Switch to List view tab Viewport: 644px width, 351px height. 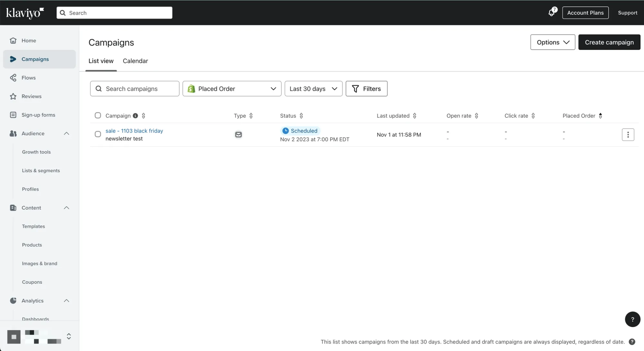(x=101, y=61)
